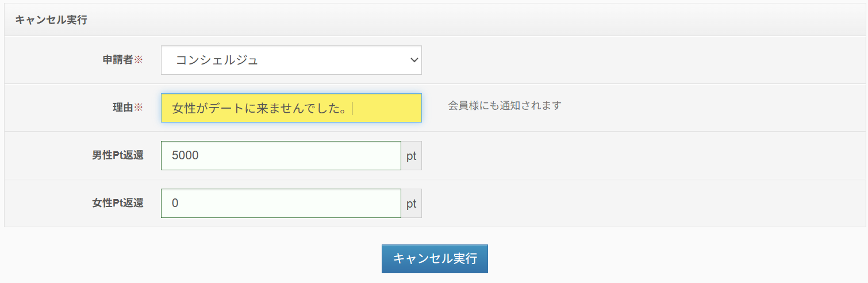Click the pt suffix beside 女性Pt返還 field
Viewport: 868px width, 283px height.
click(x=411, y=204)
